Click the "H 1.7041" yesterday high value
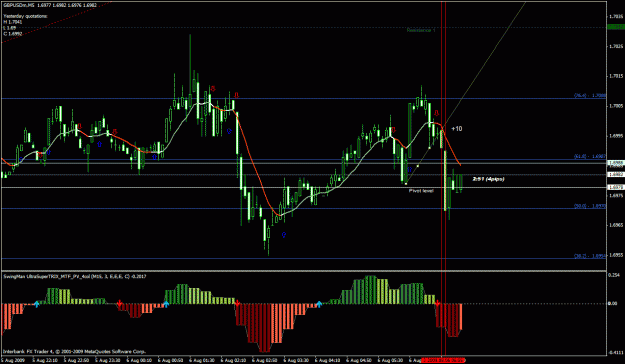The width and height of the screenshot is (625, 364). 13,22
